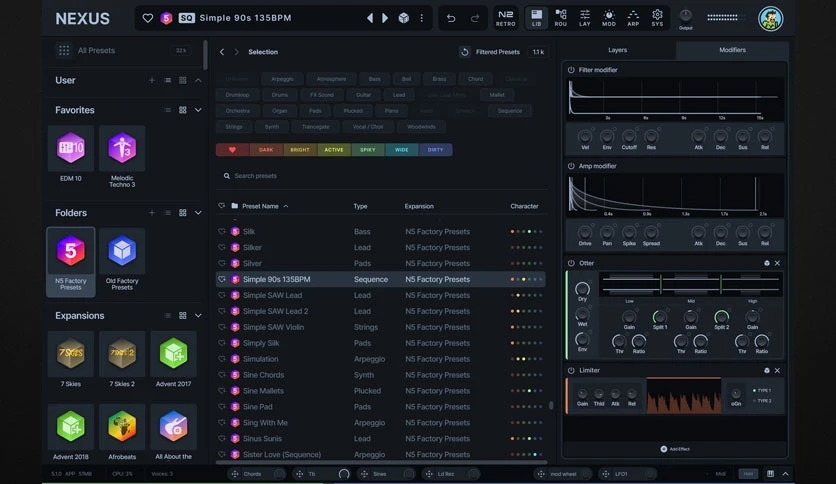
Task: Filter by the Plucked category tag
Action: 353,111
